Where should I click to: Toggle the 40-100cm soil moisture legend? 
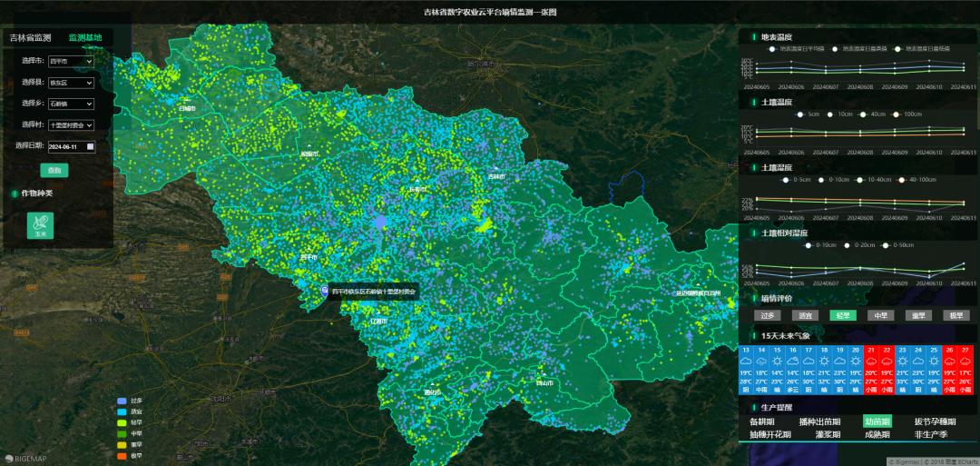[916, 180]
